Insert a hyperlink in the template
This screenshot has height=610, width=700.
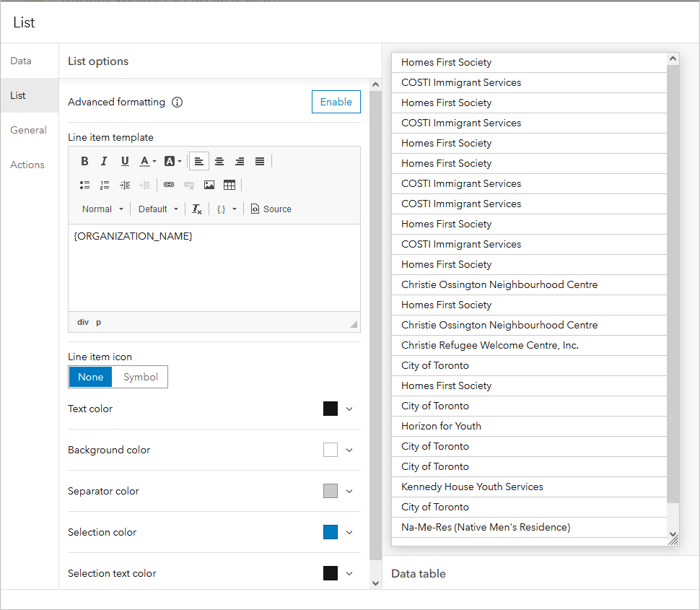pos(169,185)
